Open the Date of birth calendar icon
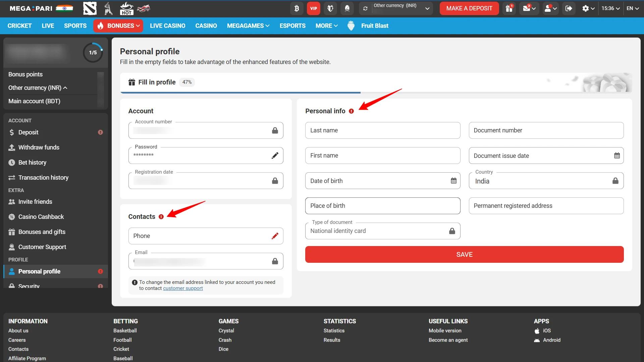Screen dimensions: 644x362 point(454,181)
